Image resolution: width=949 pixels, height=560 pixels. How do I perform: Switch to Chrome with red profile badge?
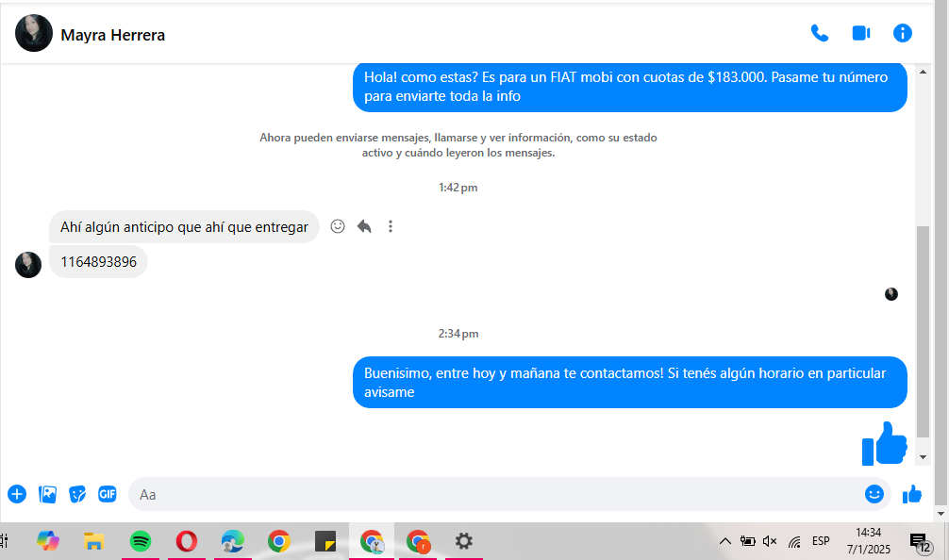pos(418,540)
